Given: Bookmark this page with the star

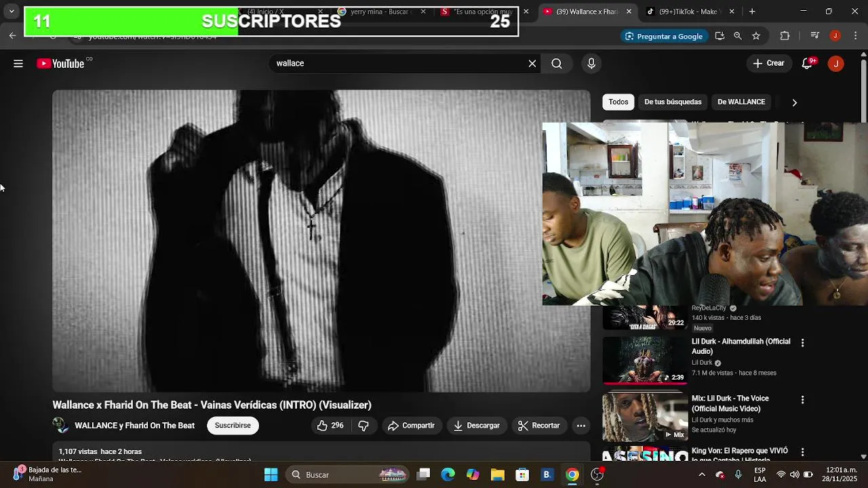Looking at the screenshot, I should coord(756,36).
